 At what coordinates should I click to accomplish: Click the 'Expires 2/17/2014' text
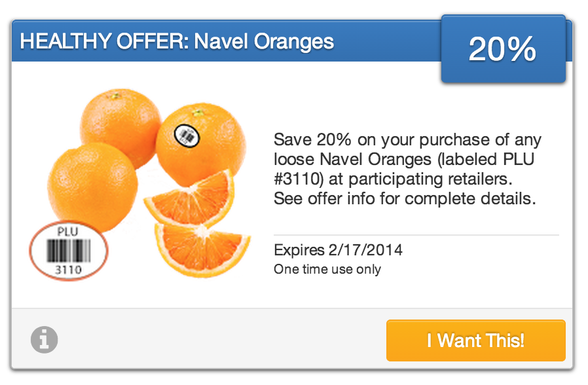coord(338,250)
